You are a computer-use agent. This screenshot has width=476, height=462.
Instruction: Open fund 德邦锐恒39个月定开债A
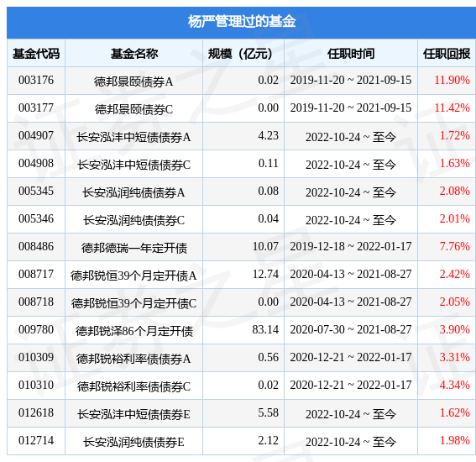pyautogui.click(x=133, y=276)
